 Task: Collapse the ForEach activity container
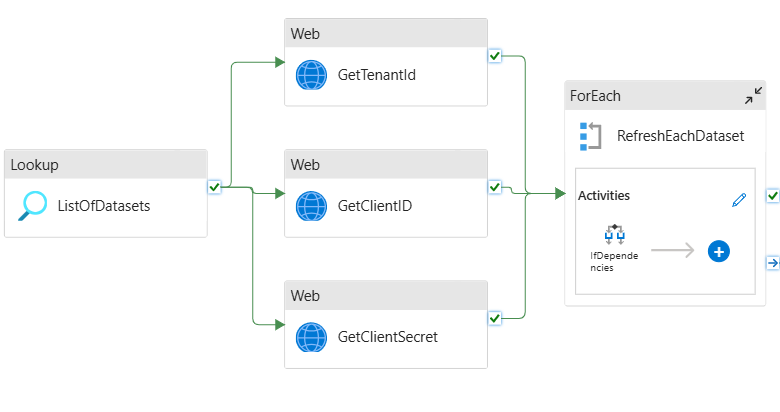(x=752, y=96)
